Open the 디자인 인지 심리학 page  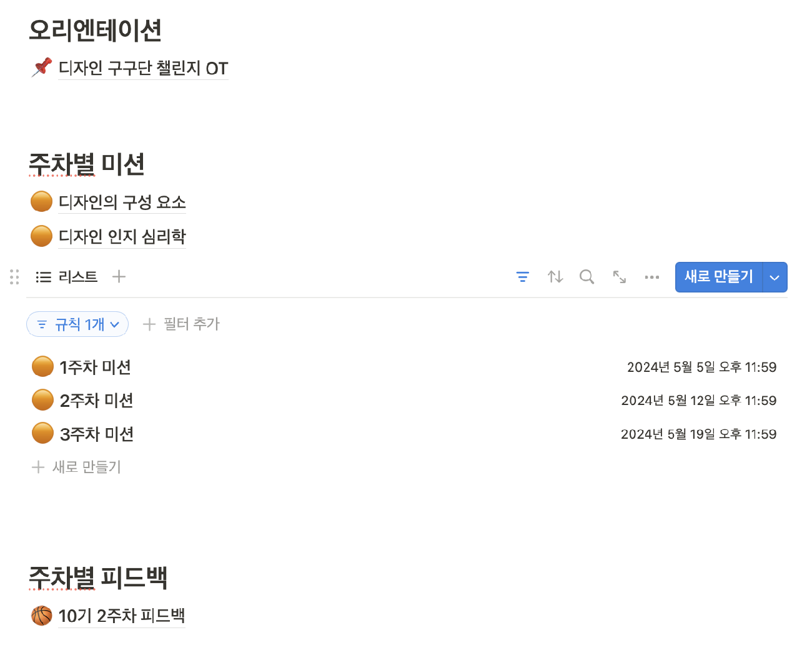pos(122,237)
